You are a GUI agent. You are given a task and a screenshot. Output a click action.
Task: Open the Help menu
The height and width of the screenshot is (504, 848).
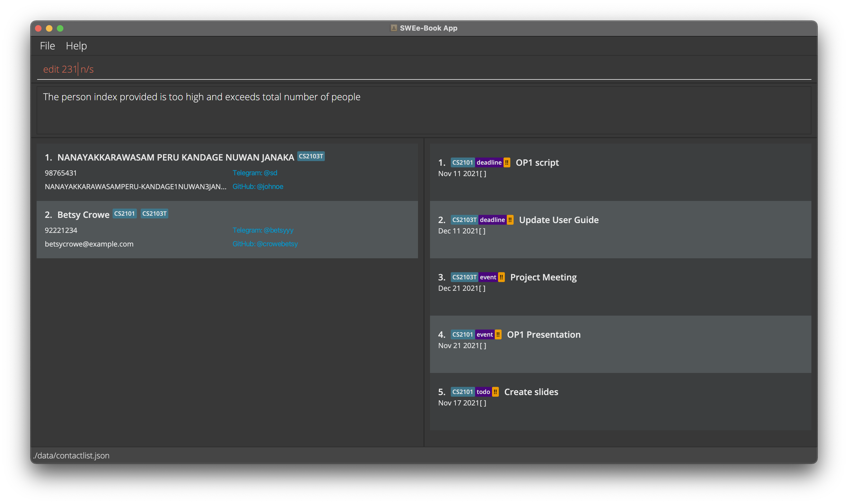coord(76,46)
